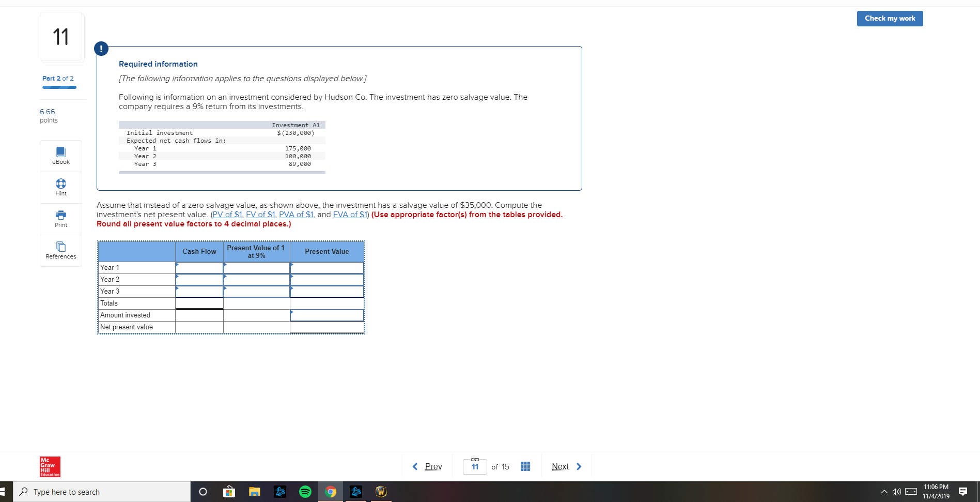Screen dimensions: 980x502
Task: Open the References panel
Action: tap(60, 251)
